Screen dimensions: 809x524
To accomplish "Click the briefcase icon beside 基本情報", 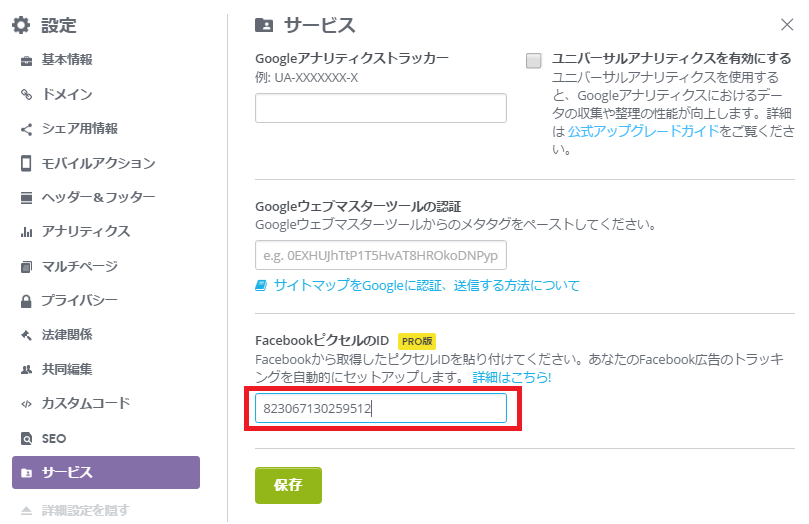I will (x=26, y=61).
